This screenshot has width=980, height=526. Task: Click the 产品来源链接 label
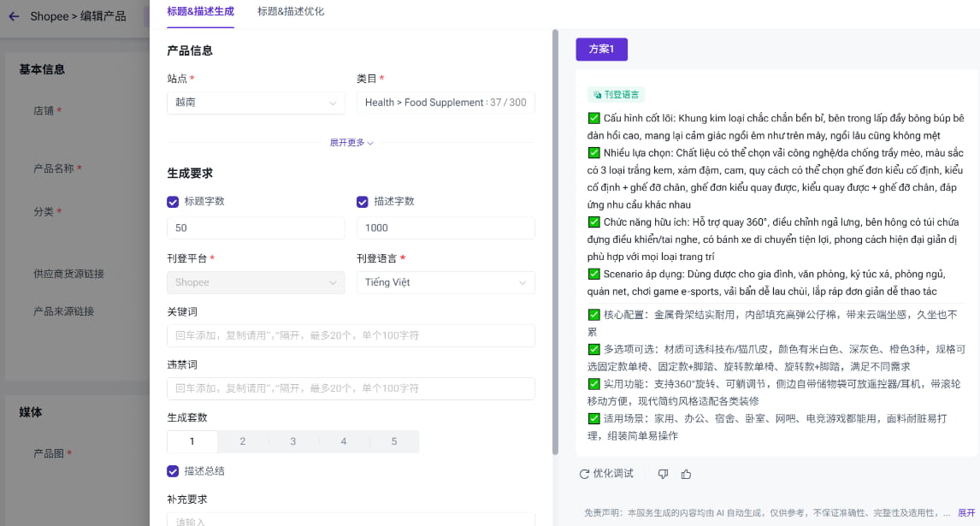pos(64,311)
